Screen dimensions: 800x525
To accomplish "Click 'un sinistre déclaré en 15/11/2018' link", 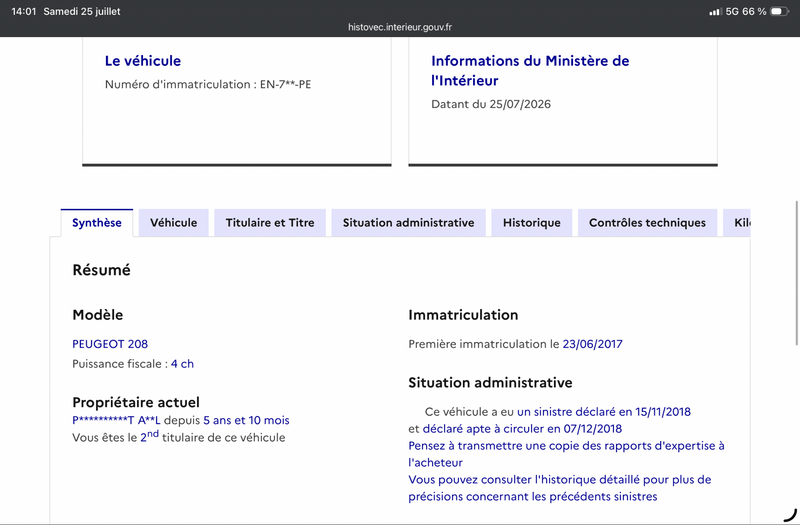I will (604, 412).
